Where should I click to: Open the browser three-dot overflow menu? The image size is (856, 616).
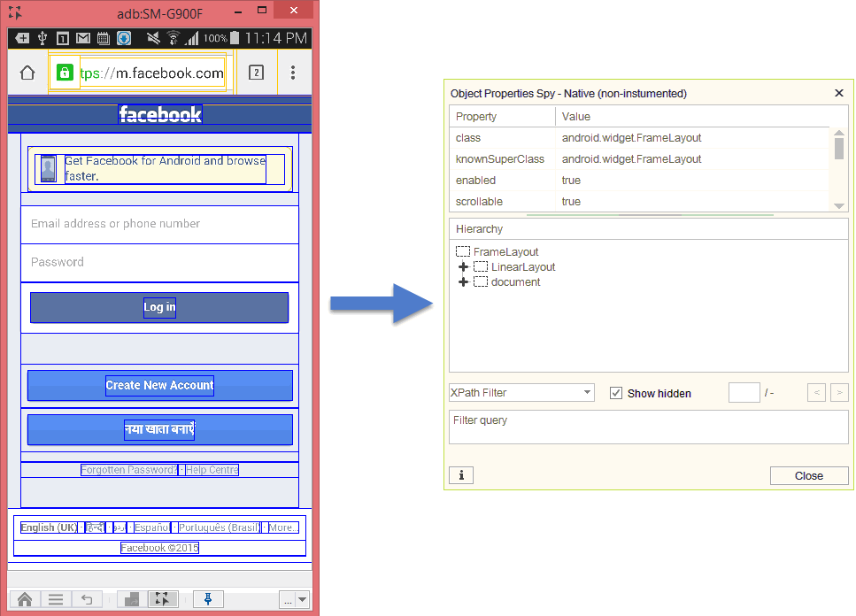pyautogui.click(x=293, y=73)
